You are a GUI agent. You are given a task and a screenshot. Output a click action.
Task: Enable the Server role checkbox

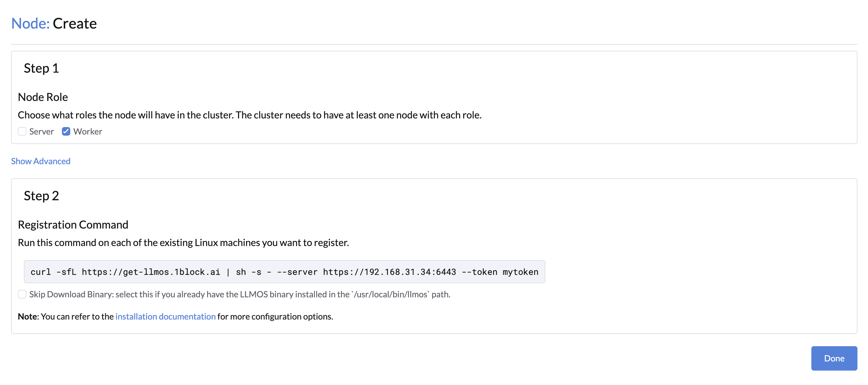22,131
